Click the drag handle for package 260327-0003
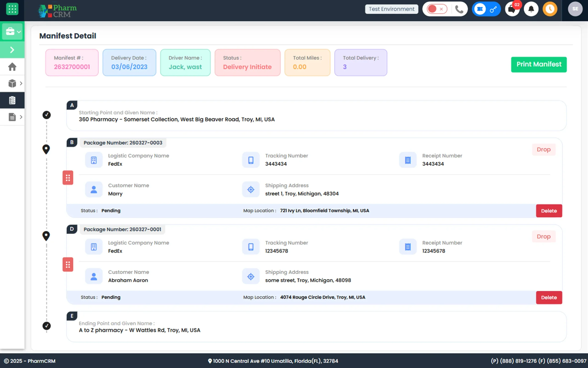Viewport: 588px width, 368px height. tap(68, 178)
